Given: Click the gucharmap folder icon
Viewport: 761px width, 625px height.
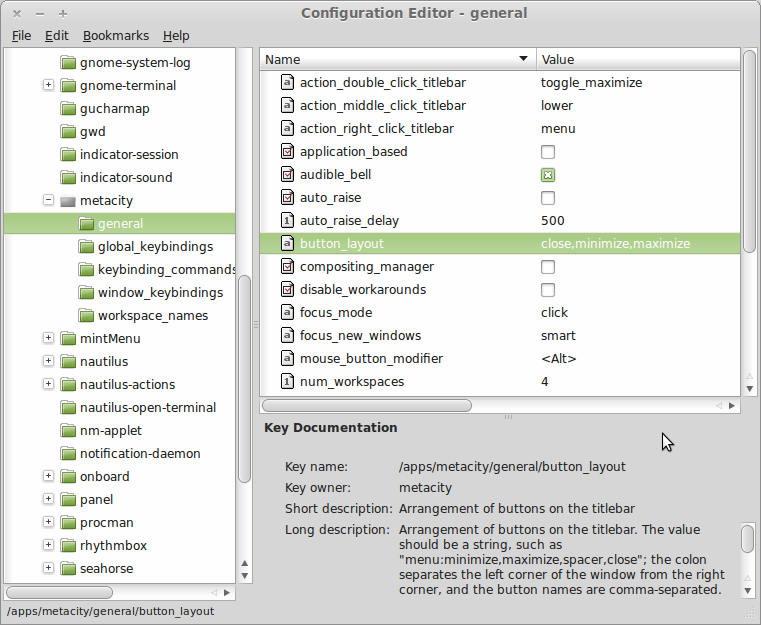Looking at the screenshot, I should coord(68,108).
